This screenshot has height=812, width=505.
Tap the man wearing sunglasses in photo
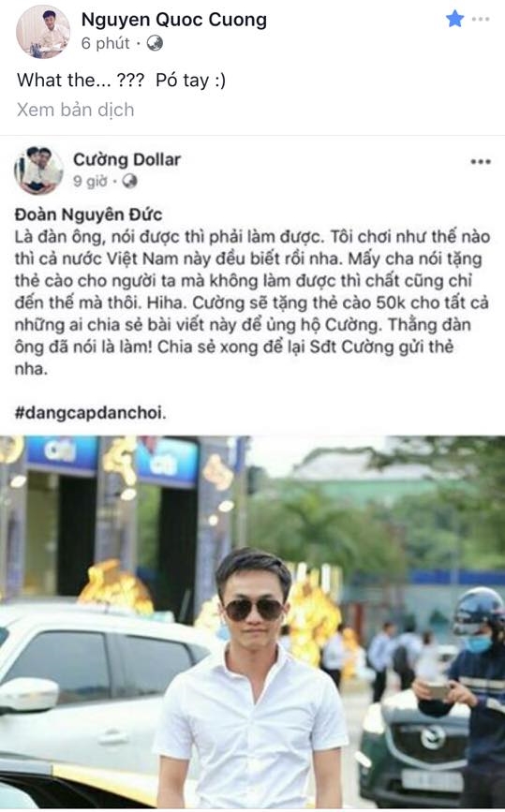(x=252, y=679)
